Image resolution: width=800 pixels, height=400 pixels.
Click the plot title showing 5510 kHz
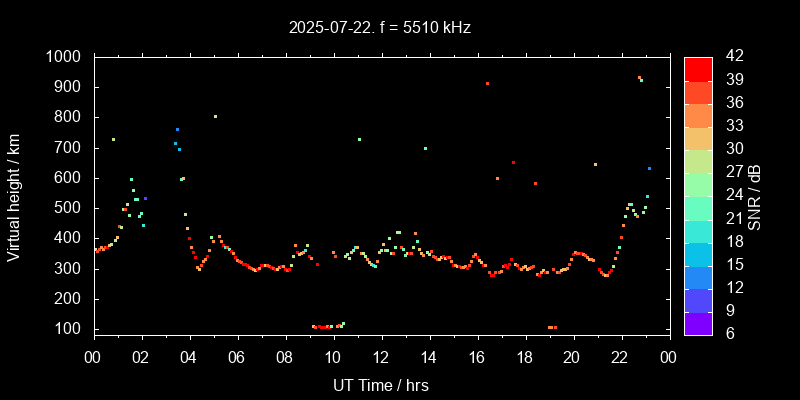(400, 28)
